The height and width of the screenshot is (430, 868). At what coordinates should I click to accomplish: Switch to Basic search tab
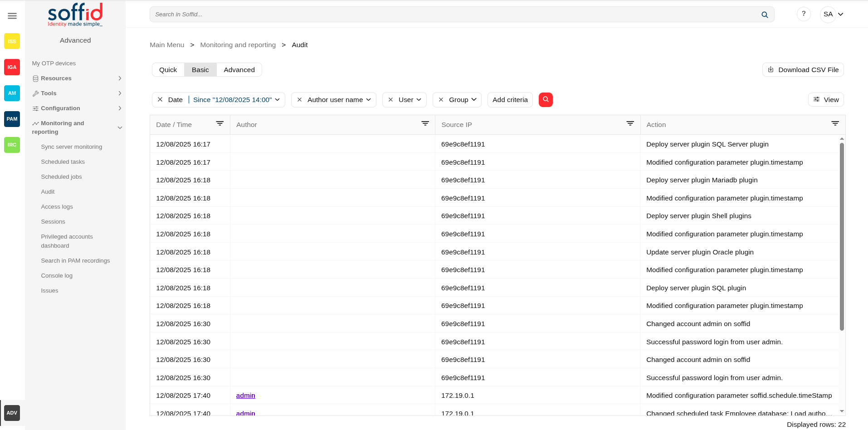[x=200, y=70]
